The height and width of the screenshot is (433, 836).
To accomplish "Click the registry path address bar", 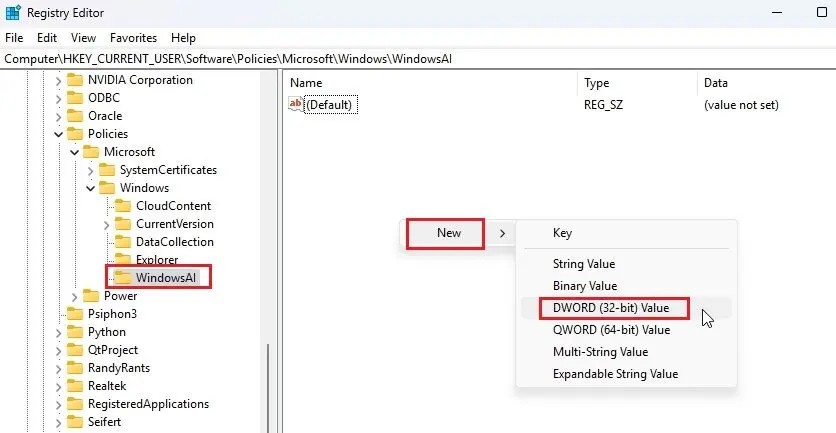I will coord(400,59).
